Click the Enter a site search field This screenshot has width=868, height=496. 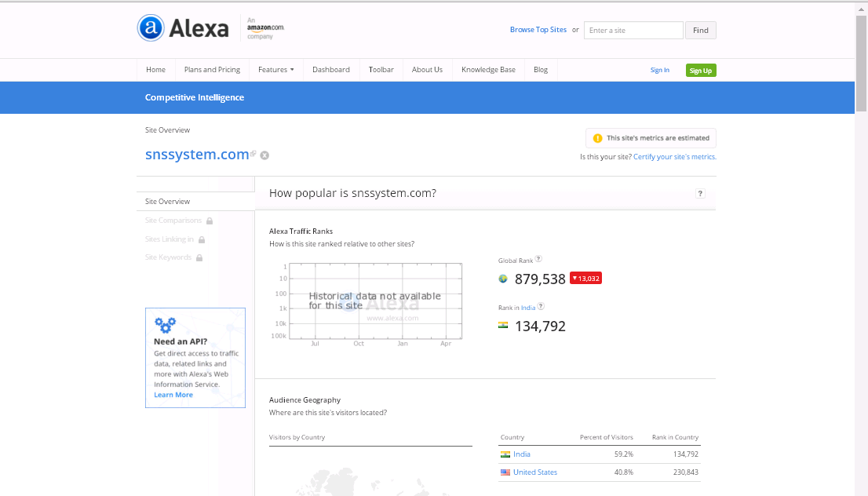pos(633,31)
